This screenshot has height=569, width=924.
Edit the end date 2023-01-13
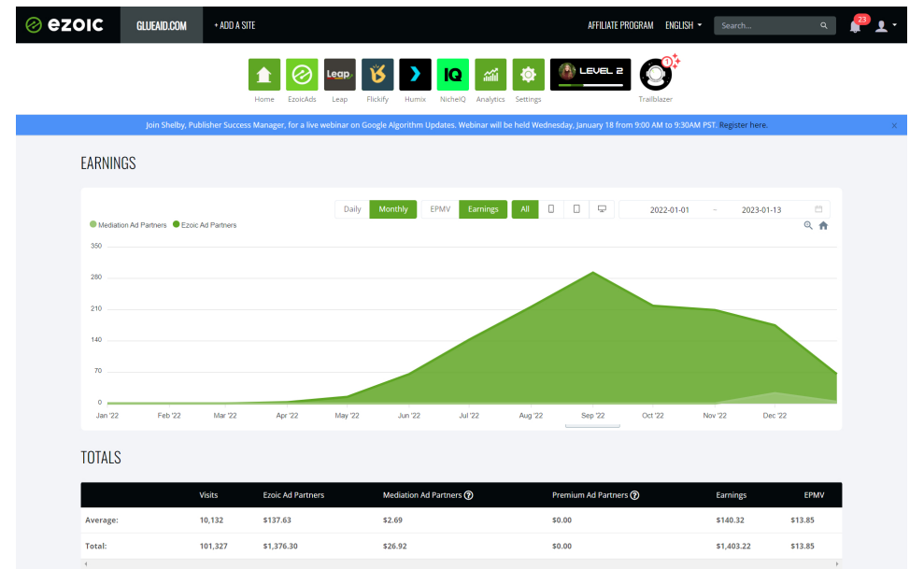coord(761,209)
